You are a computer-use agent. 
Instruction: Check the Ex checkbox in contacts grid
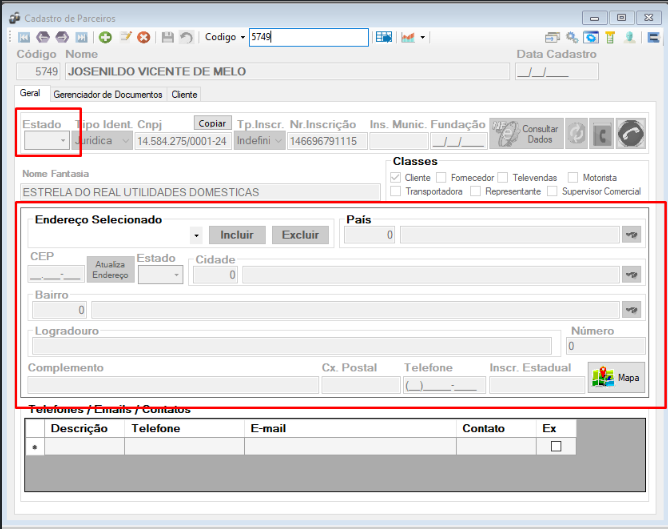(x=556, y=446)
